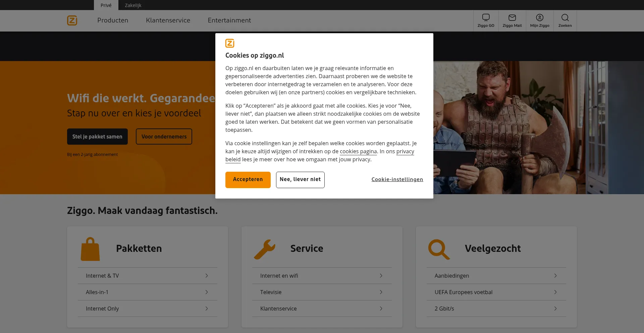Click the Ziggo logo in the header

(72, 20)
